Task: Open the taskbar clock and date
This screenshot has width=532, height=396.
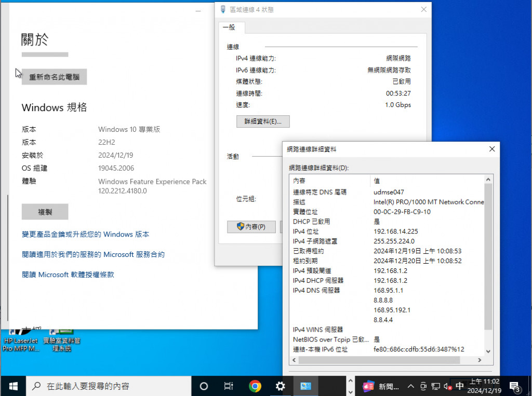Action: pyautogui.click(x=485, y=386)
